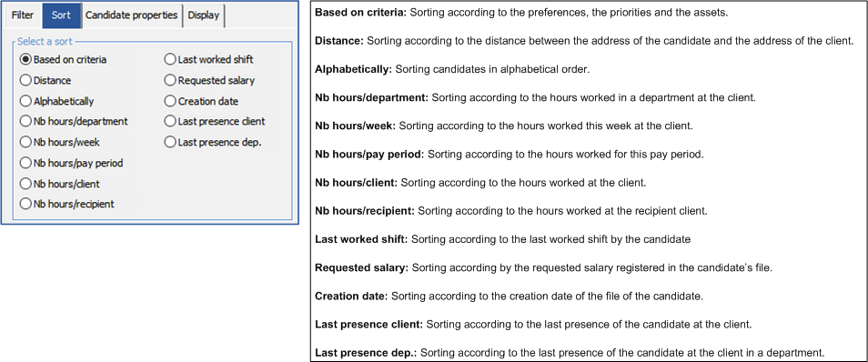
Task: Pick the Nb hours/department radio button
Action: click(74, 121)
